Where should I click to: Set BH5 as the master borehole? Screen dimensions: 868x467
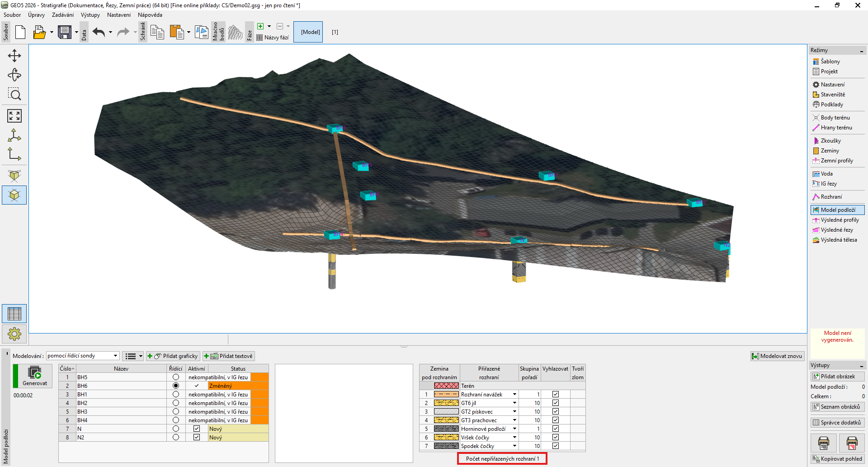point(176,377)
